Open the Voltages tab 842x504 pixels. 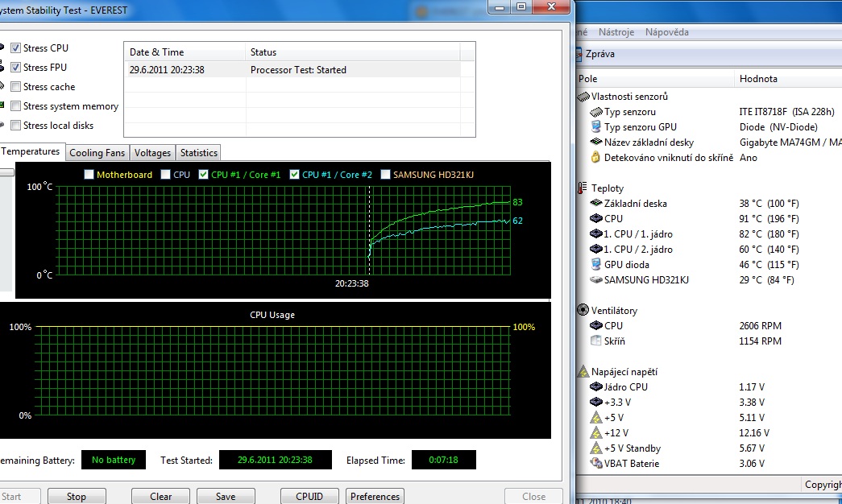(152, 153)
